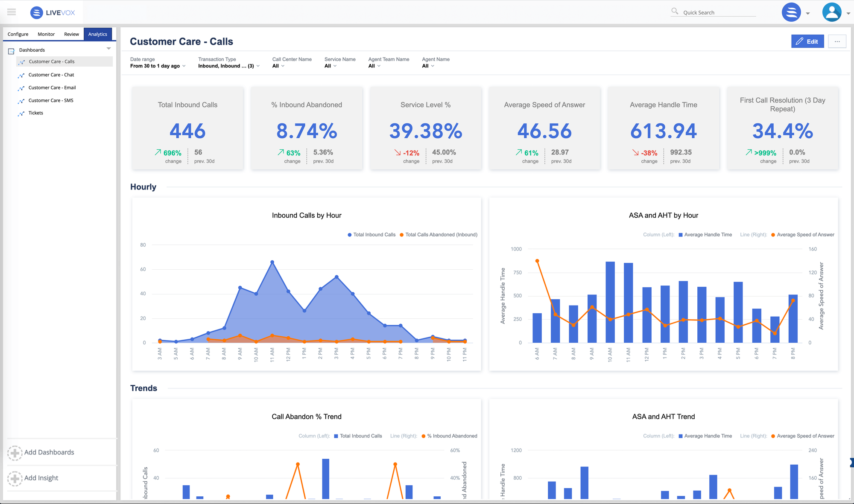Click the Add Dashboards plus icon
Image resolution: width=854 pixels, height=504 pixels.
[x=15, y=452]
